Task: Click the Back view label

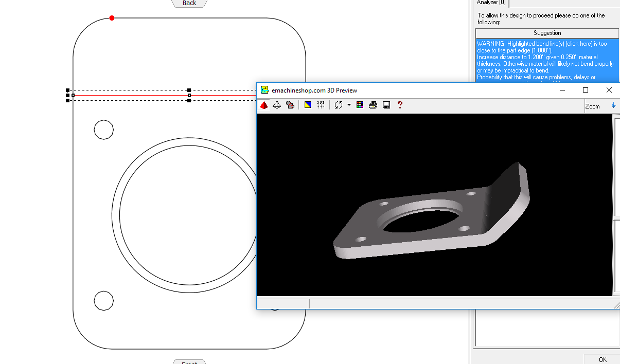Action: pos(189,3)
